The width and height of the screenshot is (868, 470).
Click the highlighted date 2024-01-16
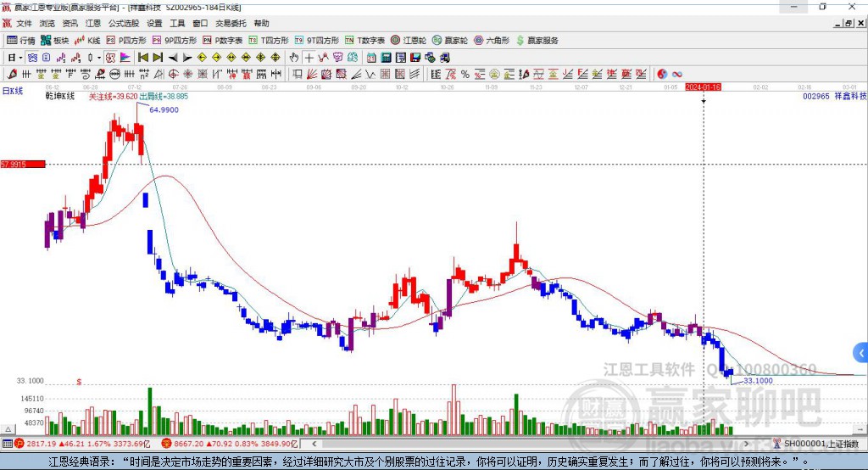pyautogui.click(x=703, y=87)
